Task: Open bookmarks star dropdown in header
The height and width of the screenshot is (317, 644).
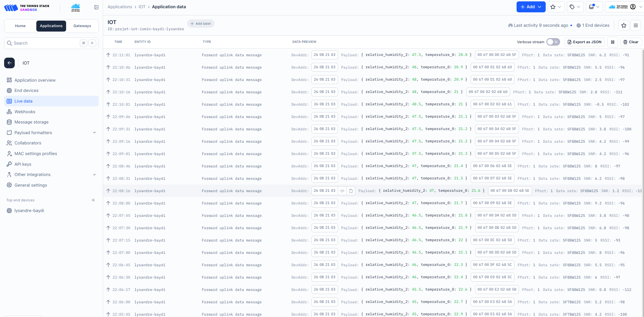Action: [x=556, y=7]
